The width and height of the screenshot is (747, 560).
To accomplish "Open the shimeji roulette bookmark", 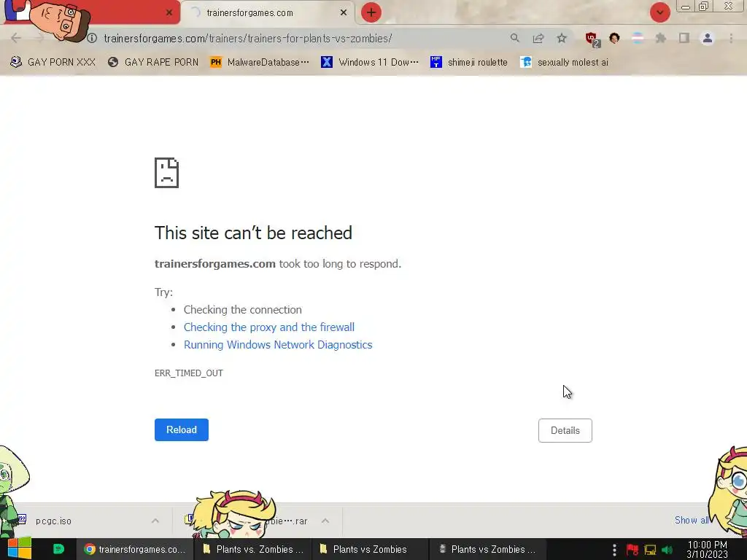I will (469, 63).
